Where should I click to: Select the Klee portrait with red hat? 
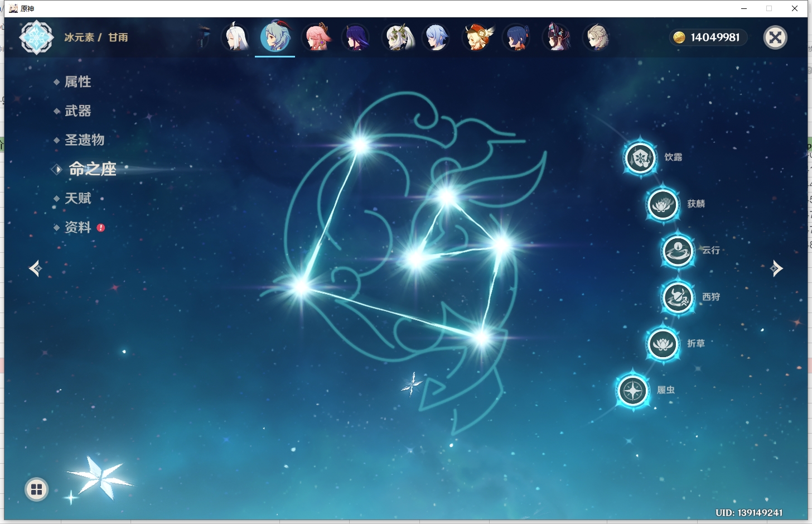[x=477, y=37]
